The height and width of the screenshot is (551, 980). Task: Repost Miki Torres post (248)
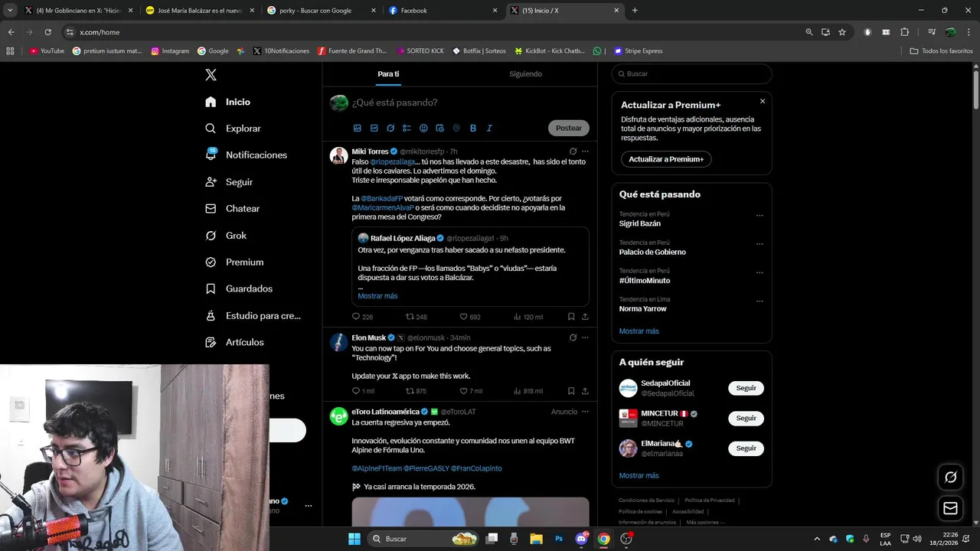click(x=416, y=317)
